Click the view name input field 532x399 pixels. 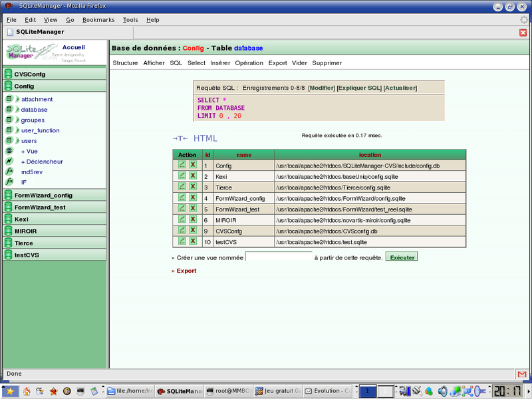[x=279, y=257]
